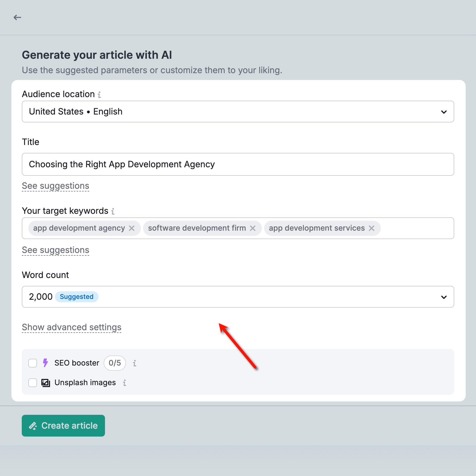476x476 pixels.
Task: Click See suggestions under target keywords
Action: tap(55, 250)
